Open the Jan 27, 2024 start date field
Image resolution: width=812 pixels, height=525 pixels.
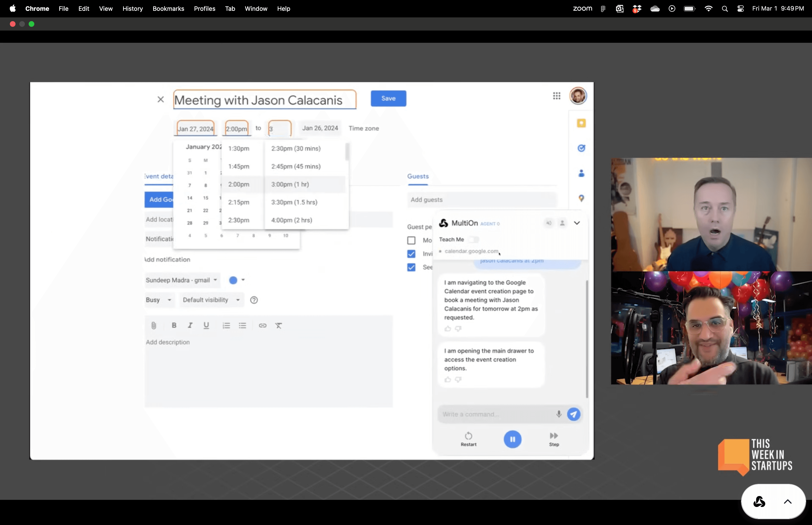tap(195, 129)
